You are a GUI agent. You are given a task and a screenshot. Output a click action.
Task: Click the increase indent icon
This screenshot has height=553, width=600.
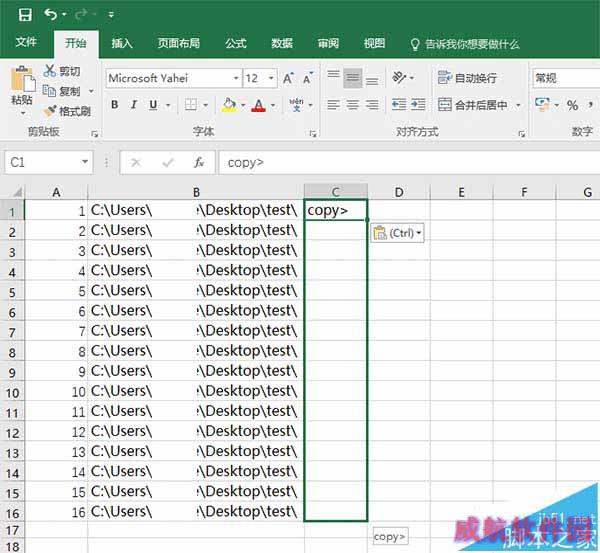pos(418,104)
